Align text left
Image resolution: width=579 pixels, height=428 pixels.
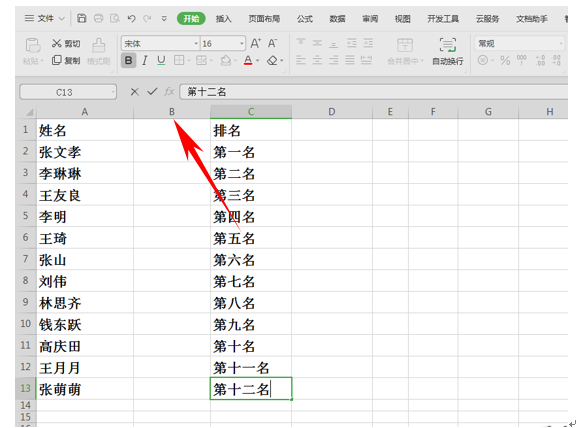point(301,60)
